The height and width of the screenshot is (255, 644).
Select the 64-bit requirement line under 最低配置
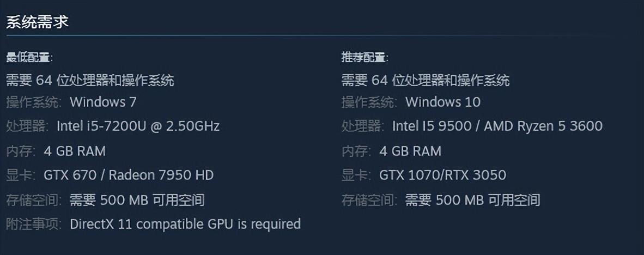(90, 81)
